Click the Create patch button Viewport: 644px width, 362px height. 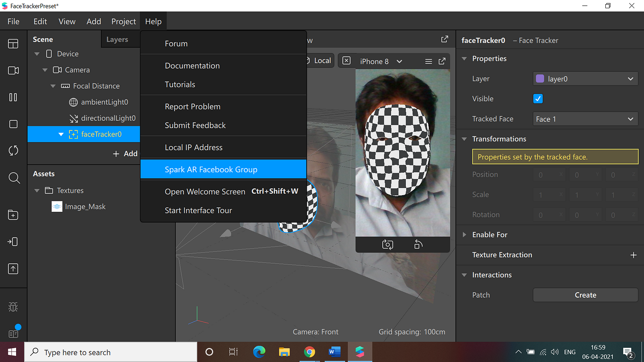pos(585,295)
